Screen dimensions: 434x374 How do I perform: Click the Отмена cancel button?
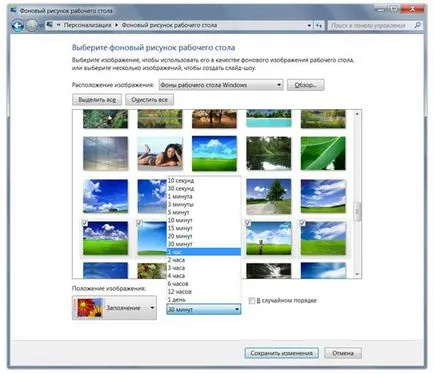tap(343, 353)
